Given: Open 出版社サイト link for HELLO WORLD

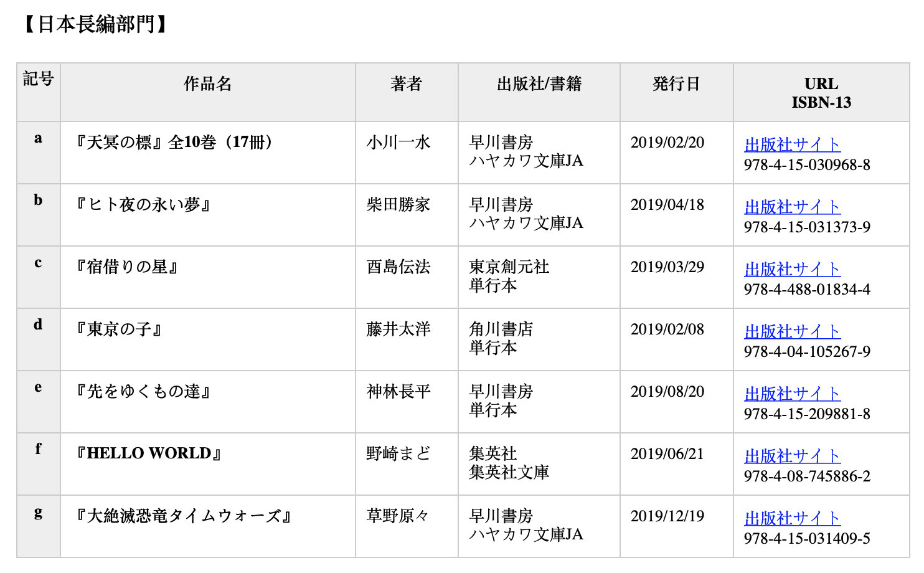Looking at the screenshot, I should coord(792,456).
